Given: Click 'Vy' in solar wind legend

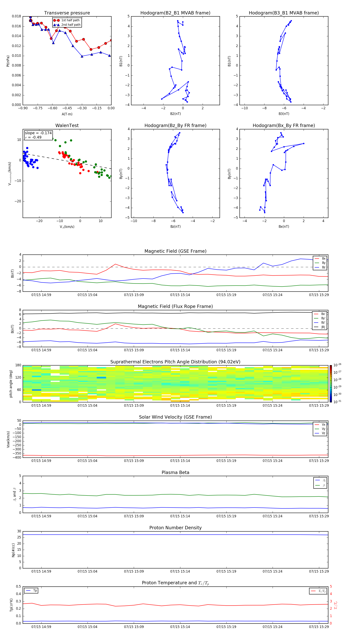Looking at the screenshot, I should (x=320, y=429).
